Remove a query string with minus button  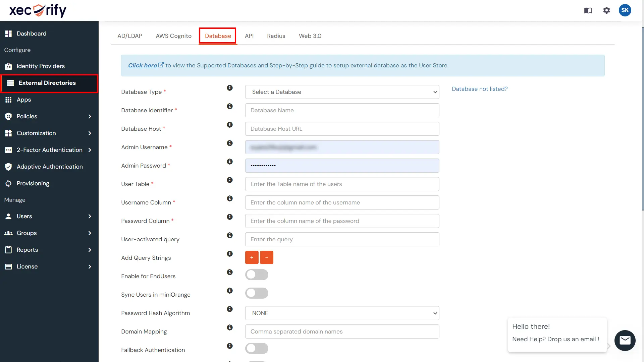[x=267, y=257]
